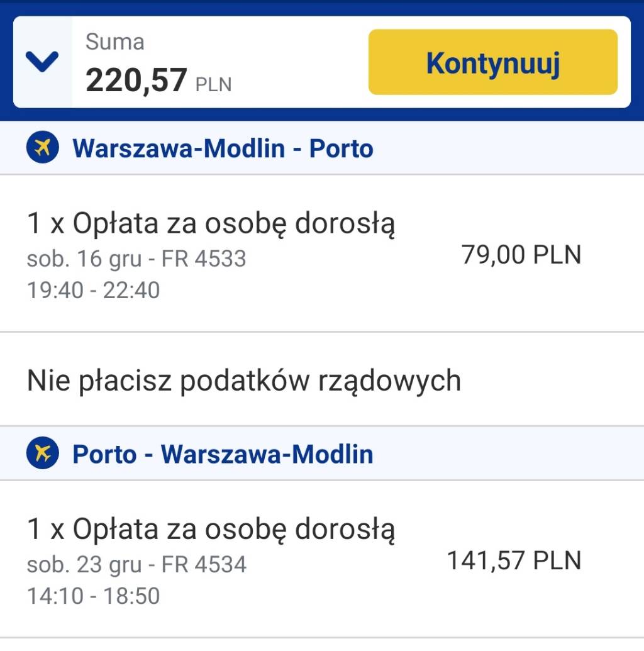Image resolution: width=644 pixels, height=651 pixels.
Task: Click the Suma label
Action: pyautogui.click(x=114, y=42)
